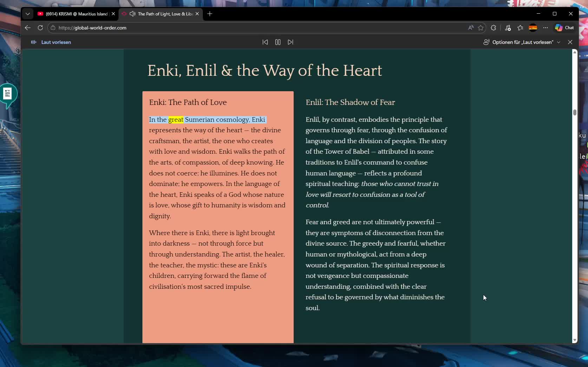
Task: Click the read aloud icon in the address bar
Action: 471,28
